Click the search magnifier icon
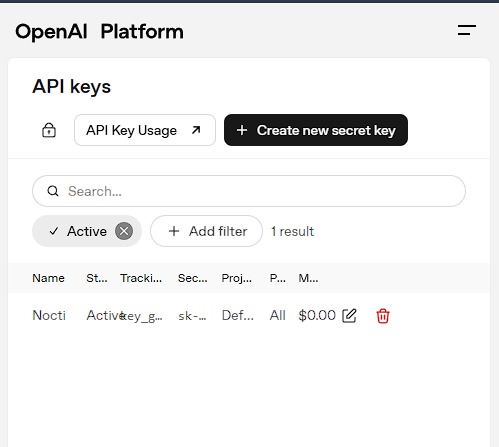 (53, 191)
